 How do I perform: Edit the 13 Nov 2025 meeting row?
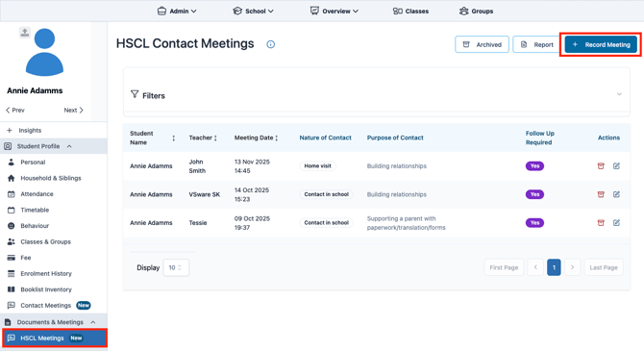coord(616,166)
